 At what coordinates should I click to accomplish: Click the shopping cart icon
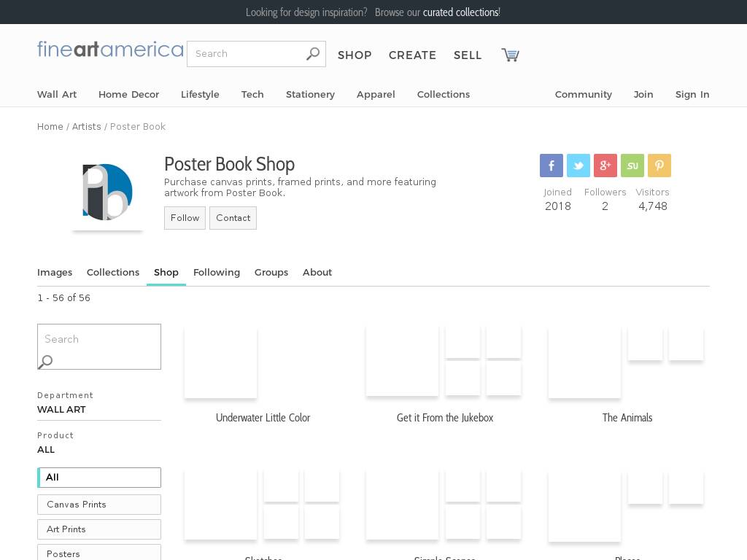coord(510,55)
